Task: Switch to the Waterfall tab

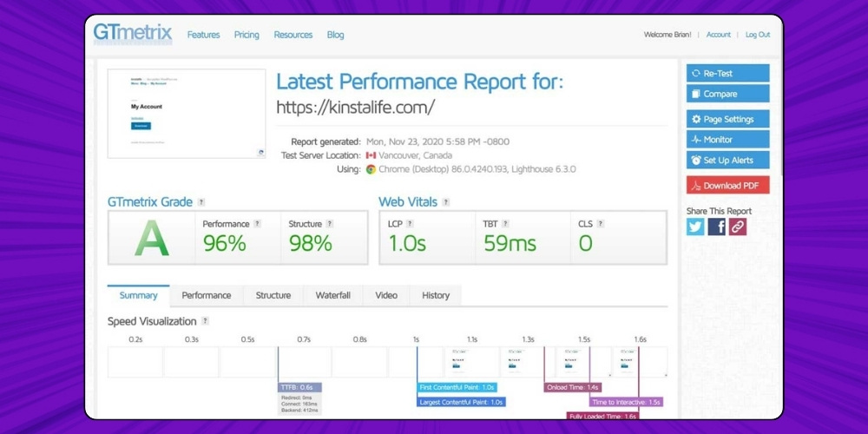Action: coord(332,295)
